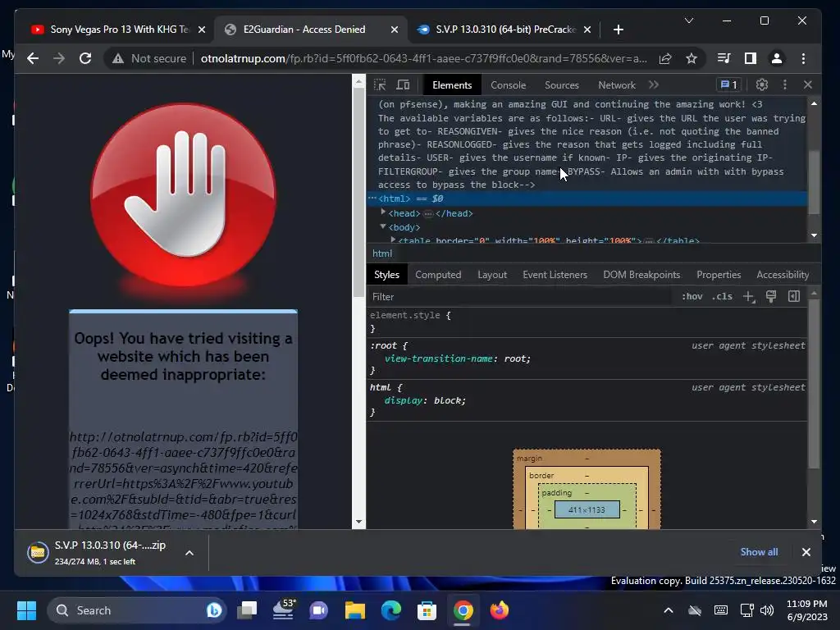Close the E2Guardian Access Denied tab

pos(395,30)
